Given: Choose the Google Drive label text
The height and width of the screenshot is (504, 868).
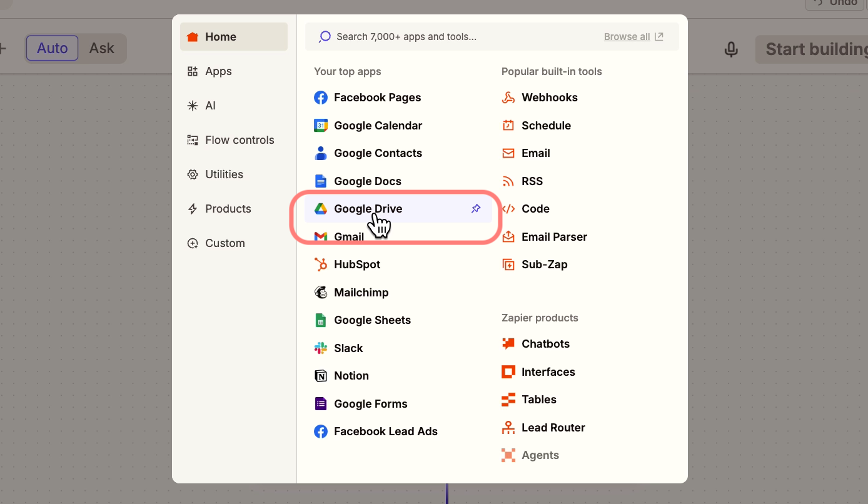Looking at the screenshot, I should coord(368,209).
